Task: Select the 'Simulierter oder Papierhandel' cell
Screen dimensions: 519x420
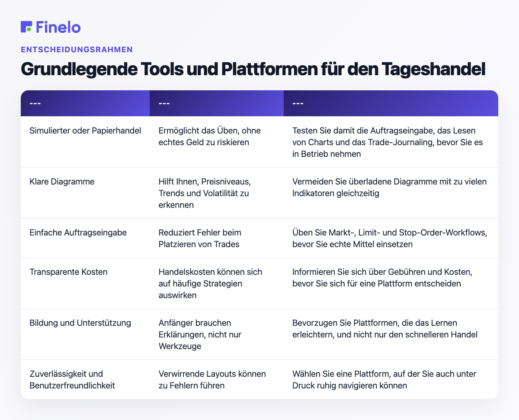Action: pyautogui.click(x=85, y=142)
